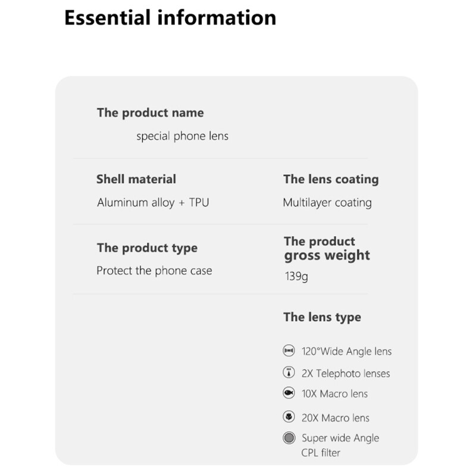Click the "2X Telephoto lenses" text
The image size is (476, 476).
[346, 374]
